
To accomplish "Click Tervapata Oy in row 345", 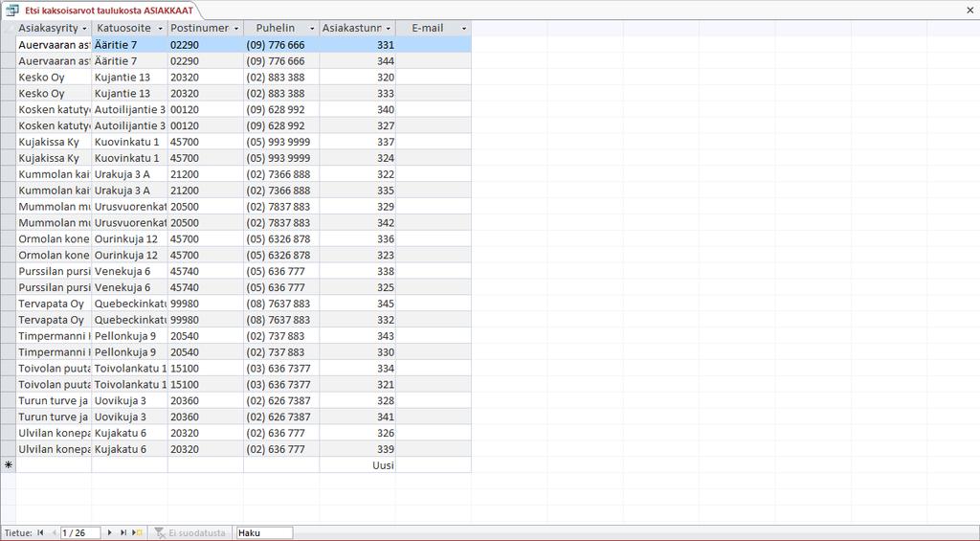I will point(54,304).
